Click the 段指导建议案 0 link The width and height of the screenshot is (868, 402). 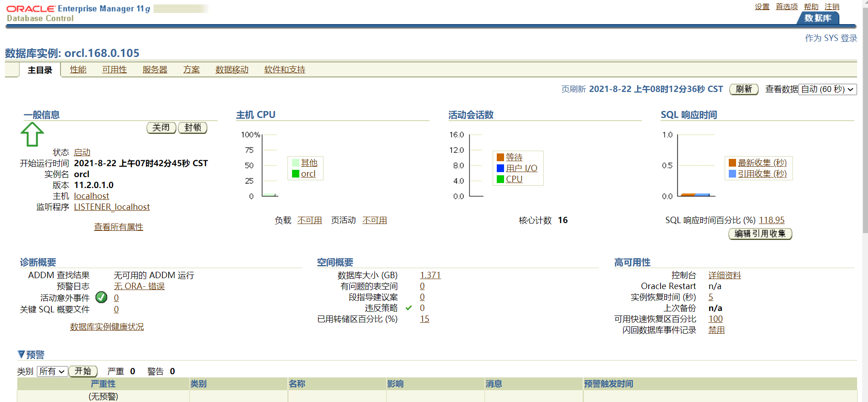pos(423,297)
